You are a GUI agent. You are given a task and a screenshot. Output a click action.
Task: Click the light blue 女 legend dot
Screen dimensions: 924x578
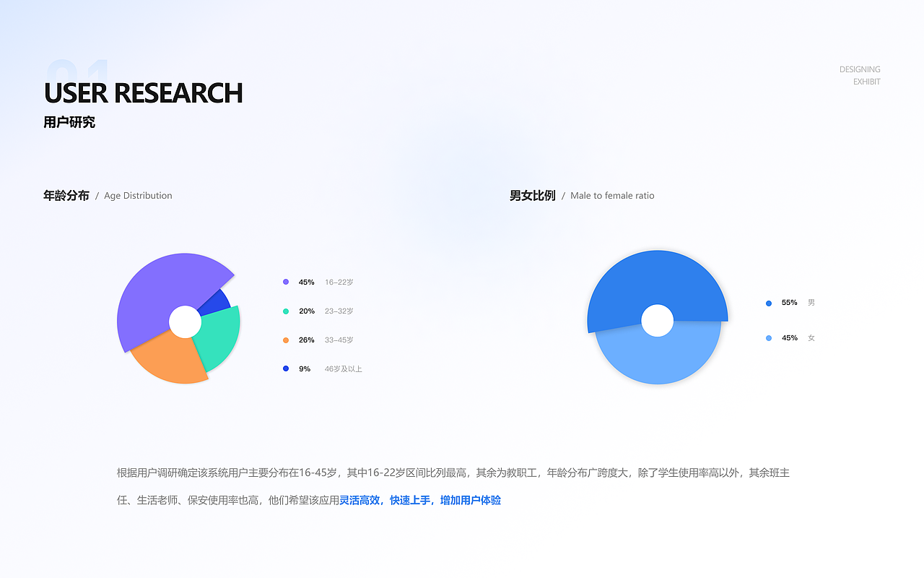pos(768,337)
